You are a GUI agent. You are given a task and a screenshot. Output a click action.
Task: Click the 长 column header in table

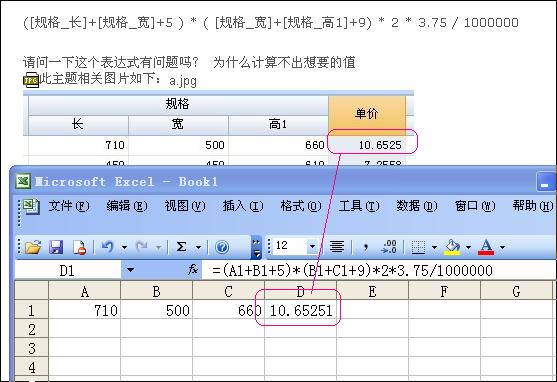[78, 124]
